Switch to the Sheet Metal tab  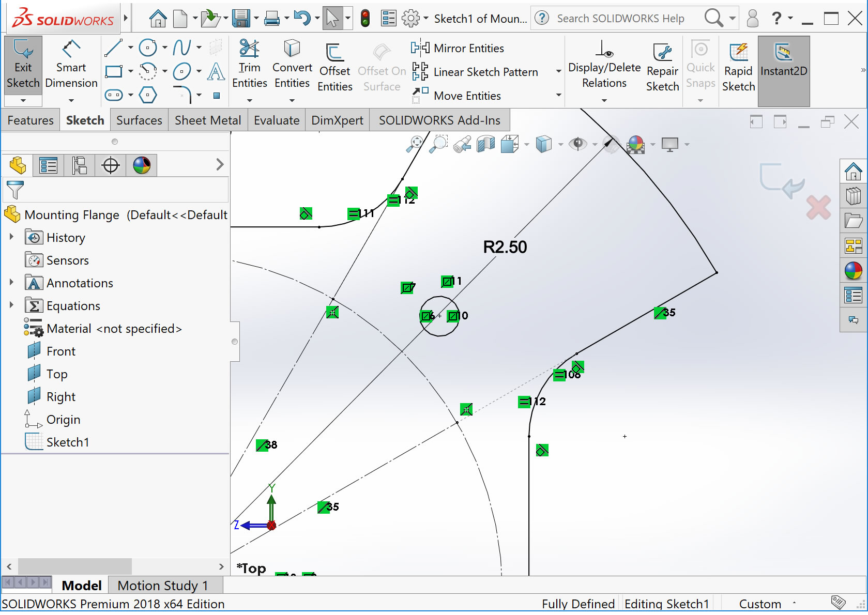click(x=207, y=120)
